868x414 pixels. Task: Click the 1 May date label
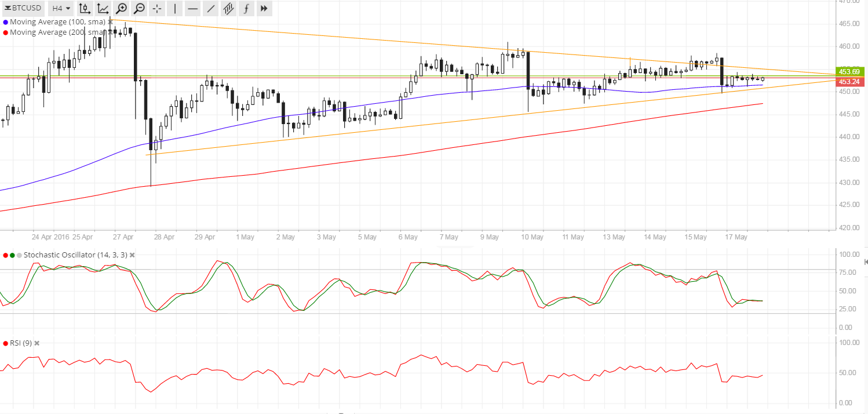pos(245,237)
